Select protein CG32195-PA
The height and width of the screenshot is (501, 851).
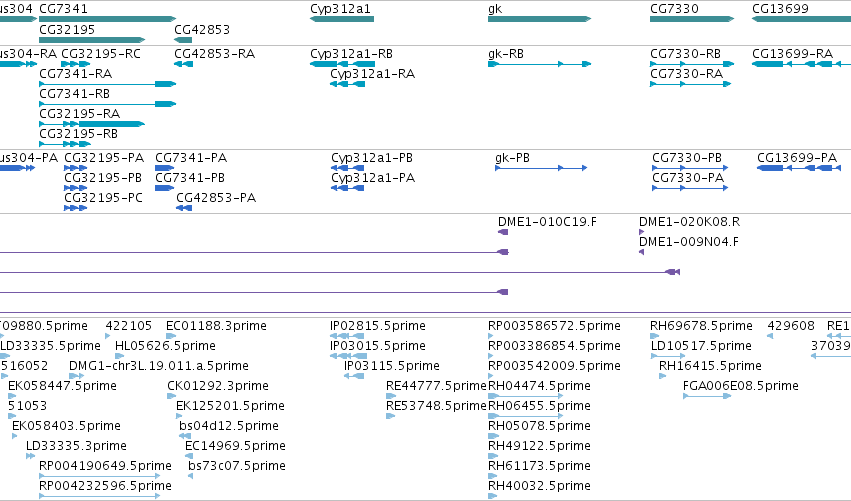[x=75, y=168]
